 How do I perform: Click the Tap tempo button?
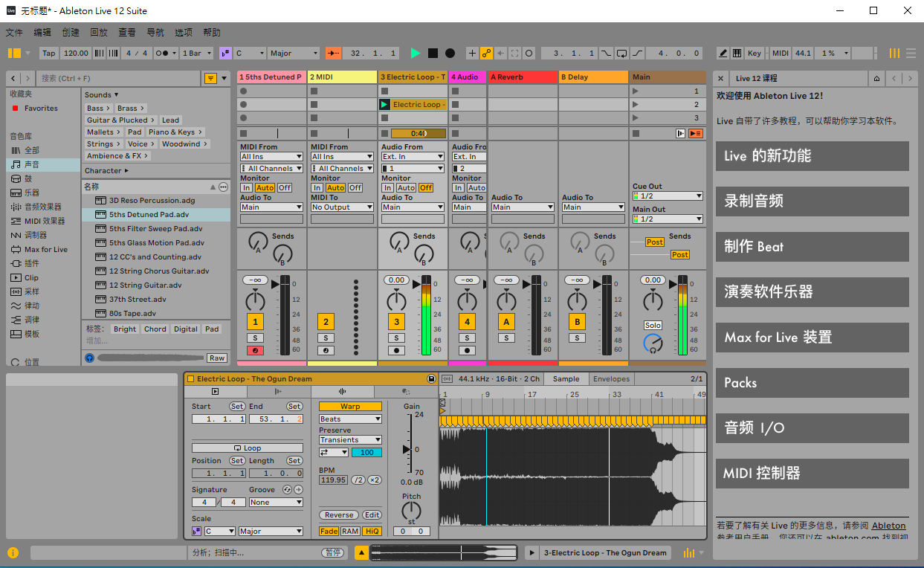coord(48,53)
